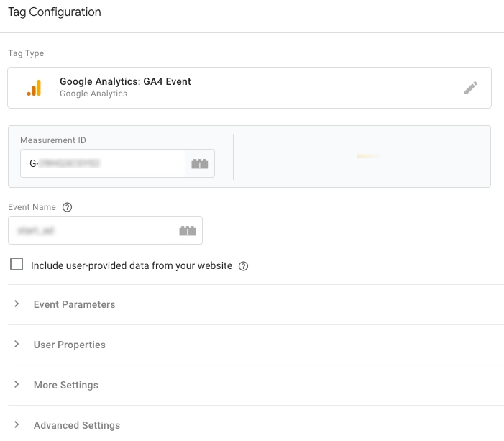Open variable picker beside Measurement ID field
The height and width of the screenshot is (441, 504).
pyautogui.click(x=199, y=163)
